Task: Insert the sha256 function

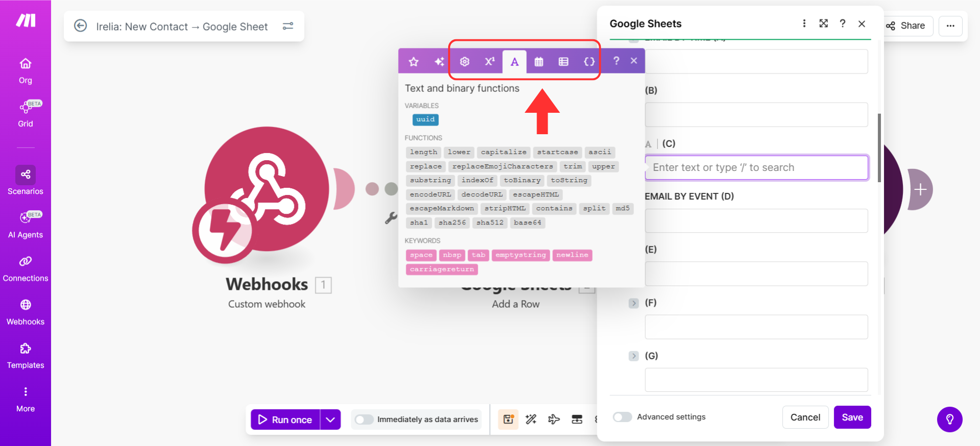Action: point(452,222)
